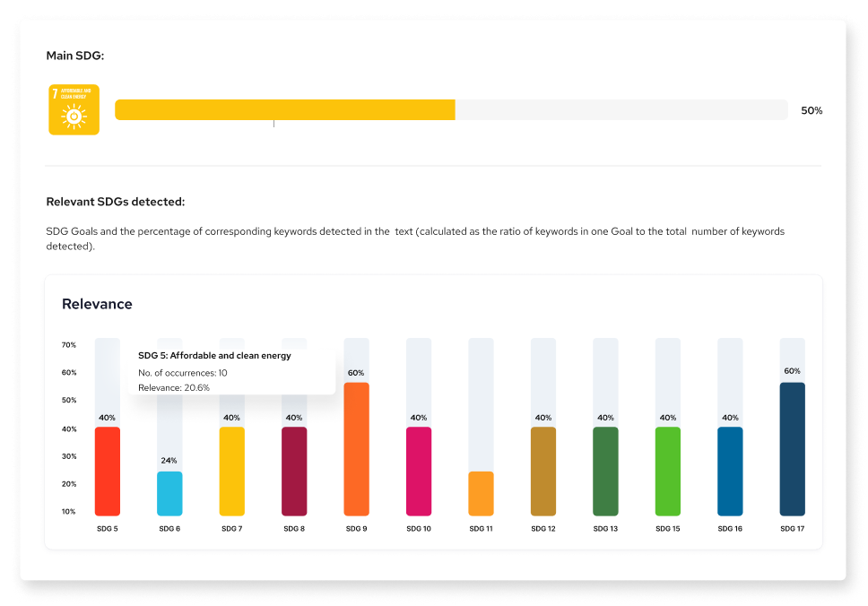The width and height of the screenshot is (868, 606).
Task: Click the blue SDG 16 bar
Action: pos(730,471)
